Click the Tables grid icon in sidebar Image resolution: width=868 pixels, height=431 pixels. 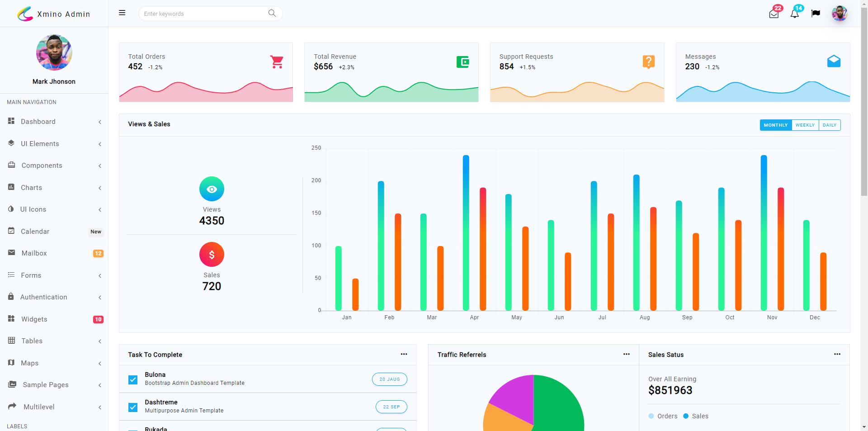point(12,340)
